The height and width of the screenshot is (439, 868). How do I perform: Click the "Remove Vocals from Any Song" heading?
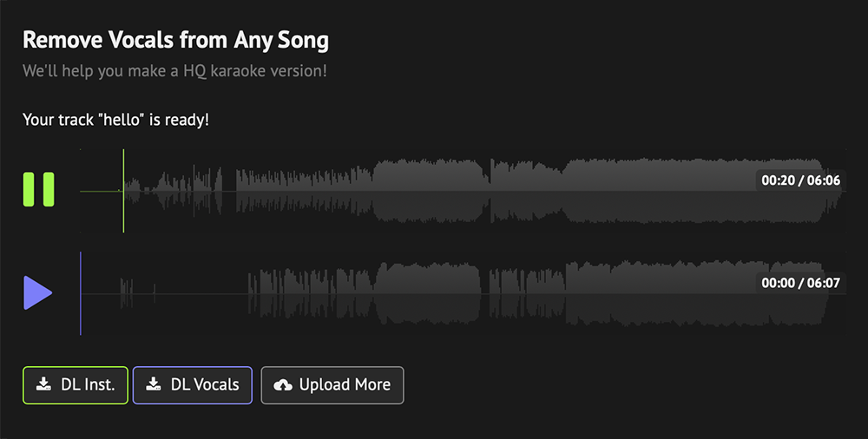tap(175, 39)
